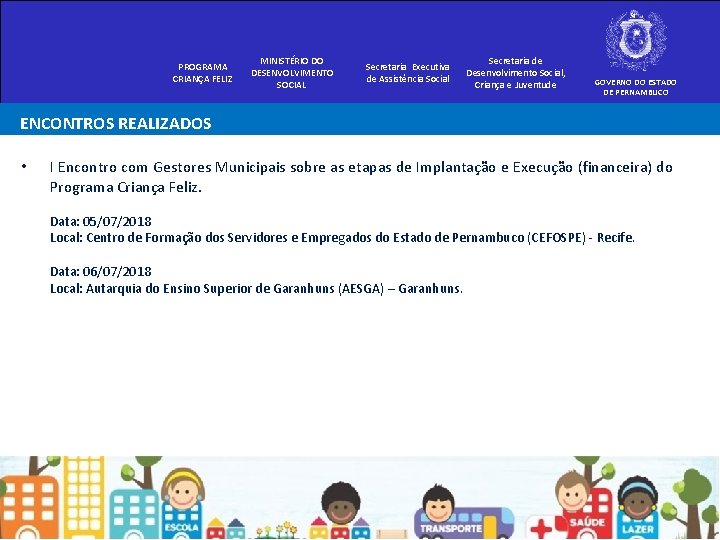Select 'Secretaria de Desenvolvimento Social, Criança e Juventude'
This screenshot has width=720, height=540.
[515, 73]
